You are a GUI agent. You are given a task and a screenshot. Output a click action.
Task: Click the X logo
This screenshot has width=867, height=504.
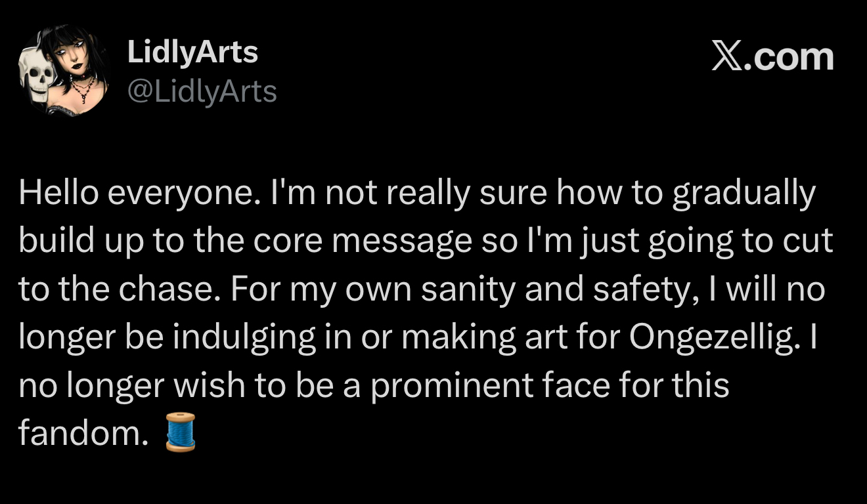730,58
